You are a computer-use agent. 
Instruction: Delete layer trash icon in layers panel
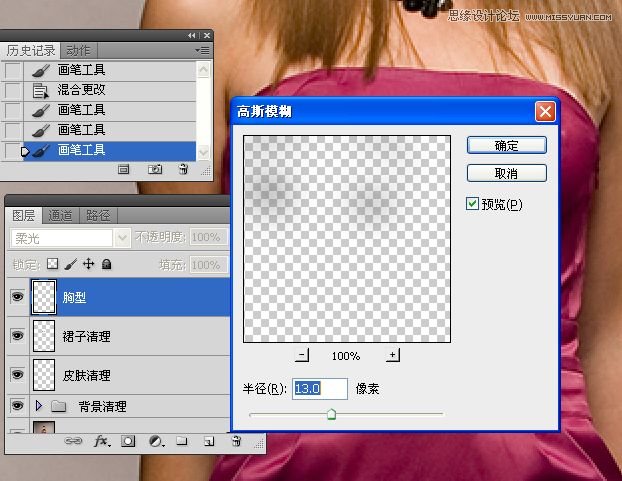236,441
